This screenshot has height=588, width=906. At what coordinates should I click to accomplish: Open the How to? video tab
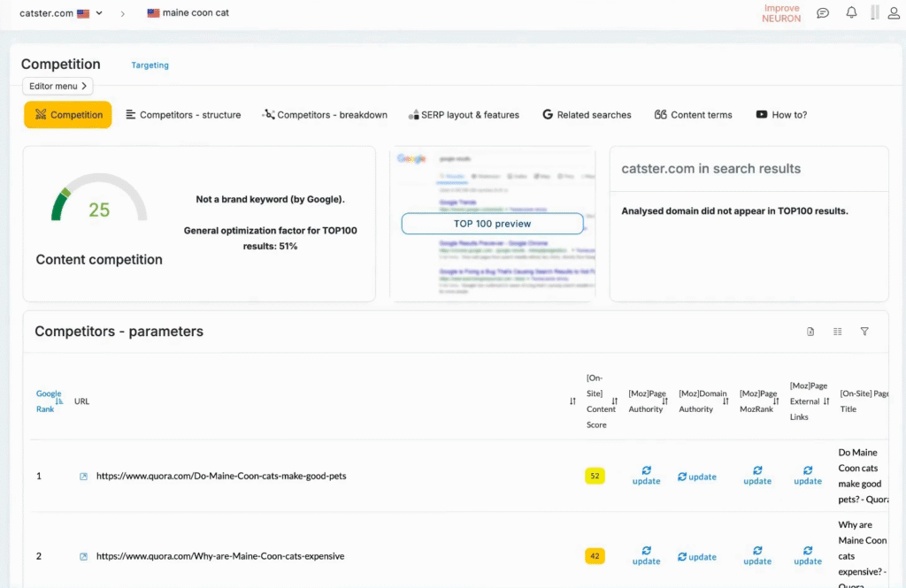click(x=781, y=115)
